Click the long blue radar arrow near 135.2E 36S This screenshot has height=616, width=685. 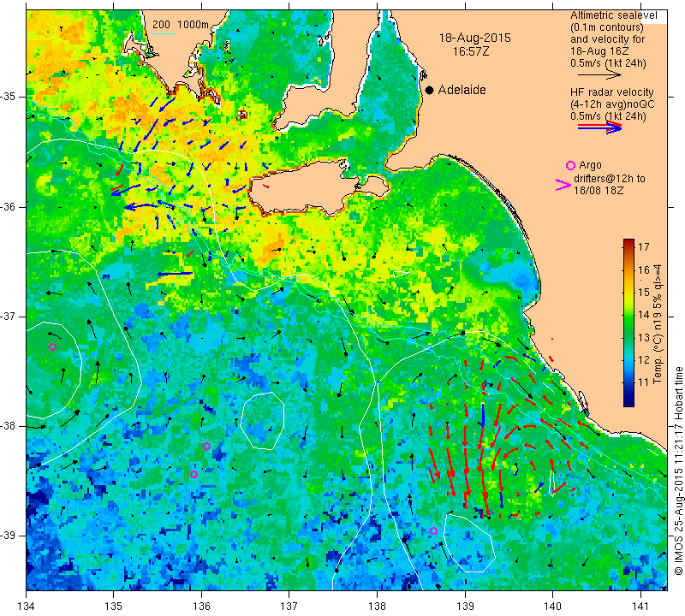coord(141,206)
